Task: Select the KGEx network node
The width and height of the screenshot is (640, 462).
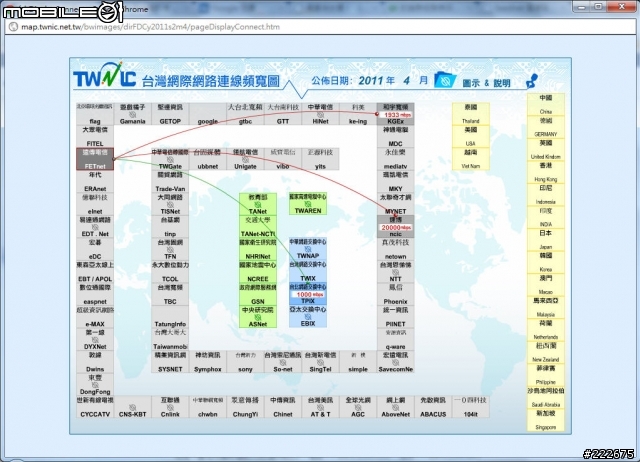Action: pos(395,114)
